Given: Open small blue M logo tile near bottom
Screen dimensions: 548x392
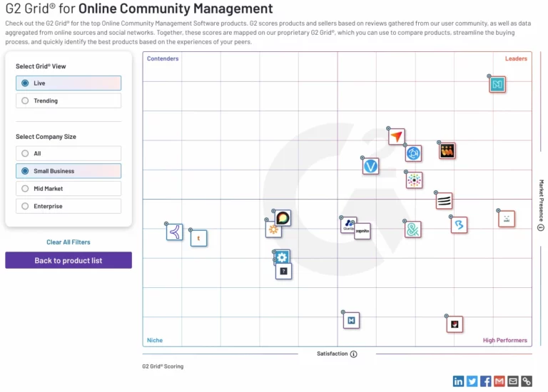Looking at the screenshot, I should coord(351,321).
